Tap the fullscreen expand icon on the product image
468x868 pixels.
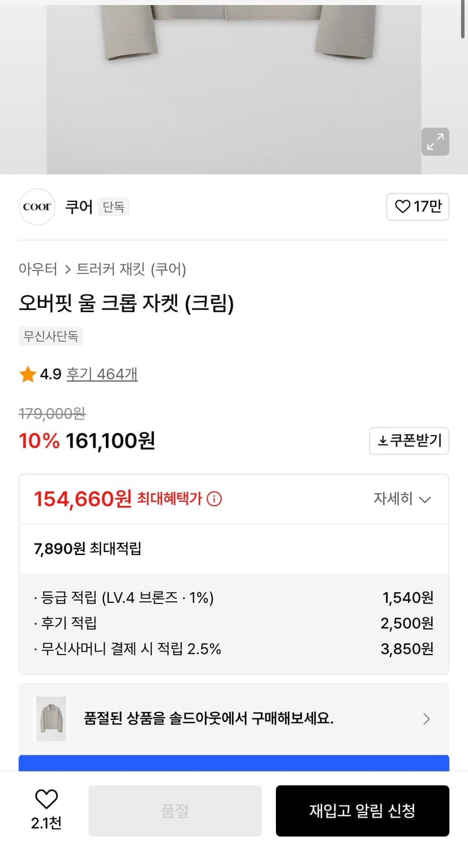435,142
